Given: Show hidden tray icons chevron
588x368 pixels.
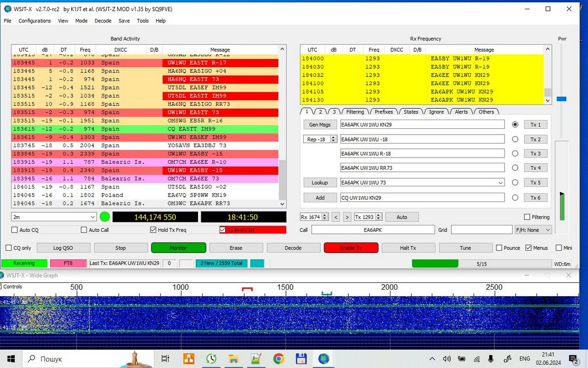Looking at the screenshot, I should [x=432, y=359].
